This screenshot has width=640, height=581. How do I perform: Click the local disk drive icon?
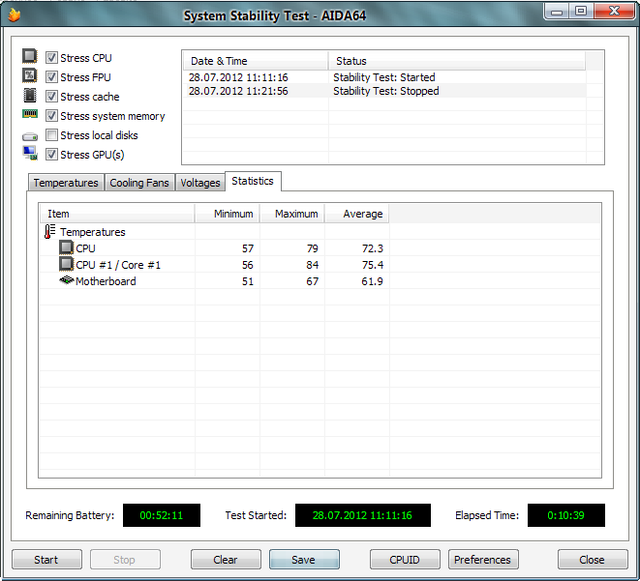(x=30, y=136)
